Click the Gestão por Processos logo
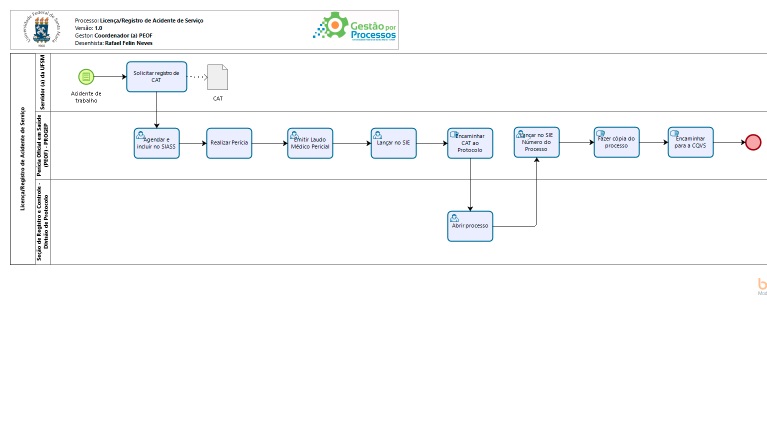767x432 pixels. click(x=355, y=29)
